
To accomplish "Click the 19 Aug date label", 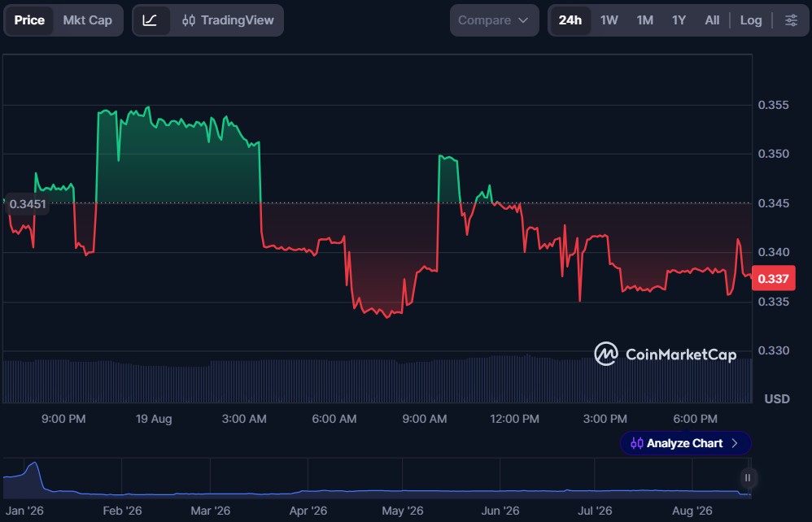I will [154, 419].
